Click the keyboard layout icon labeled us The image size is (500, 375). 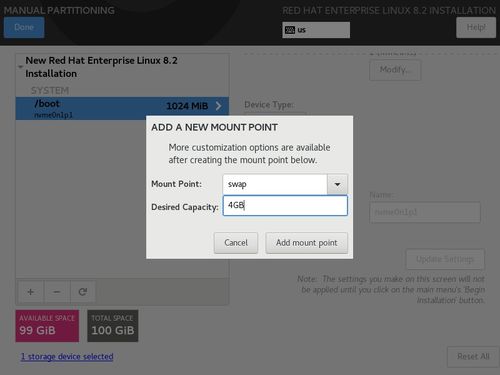click(x=290, y=30)
